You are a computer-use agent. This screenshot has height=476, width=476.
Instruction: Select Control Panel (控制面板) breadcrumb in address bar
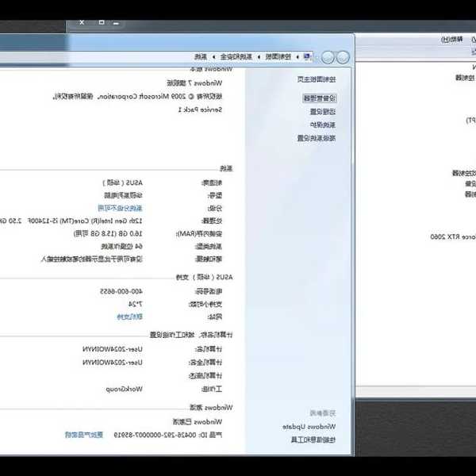[279, 57]
